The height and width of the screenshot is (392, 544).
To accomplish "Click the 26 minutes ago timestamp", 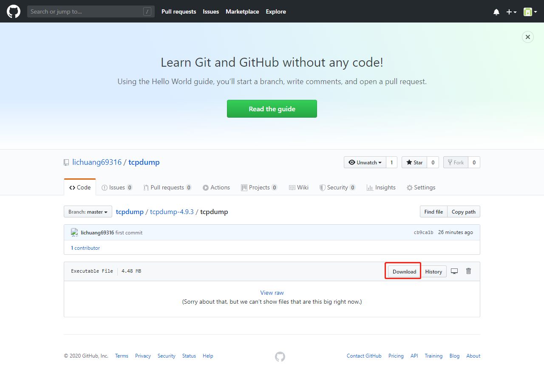I will [x=456, y=232].
